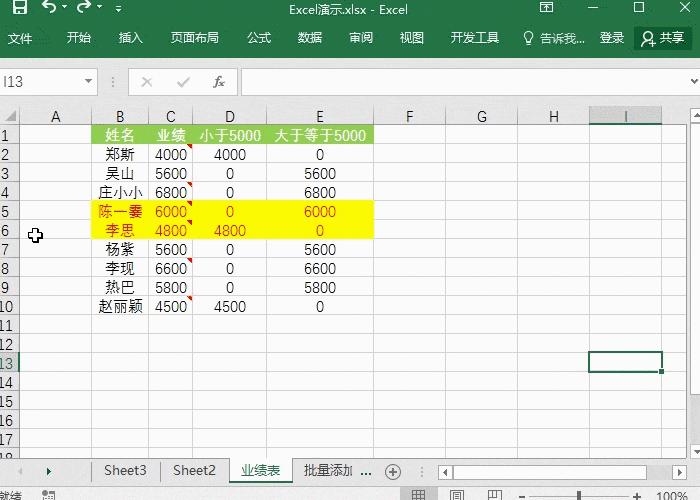Customize the Quick Access Toolbar dropdown
The image size is (700, 500).
(x=118, y=8)
